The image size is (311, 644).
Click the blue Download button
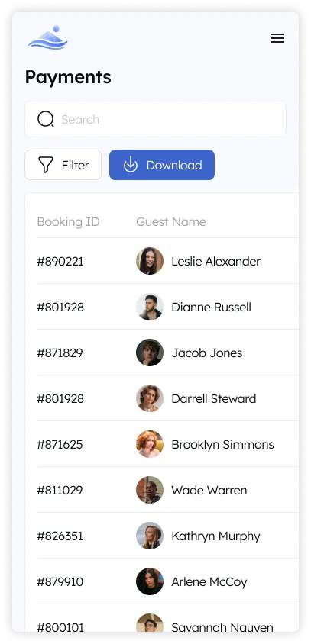click(162, 165)
